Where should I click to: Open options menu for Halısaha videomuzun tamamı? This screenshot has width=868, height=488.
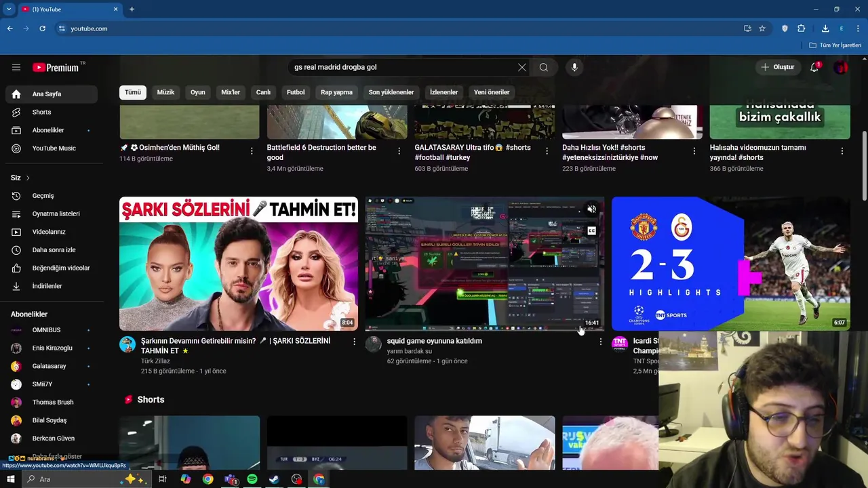[x=842, y=151]
